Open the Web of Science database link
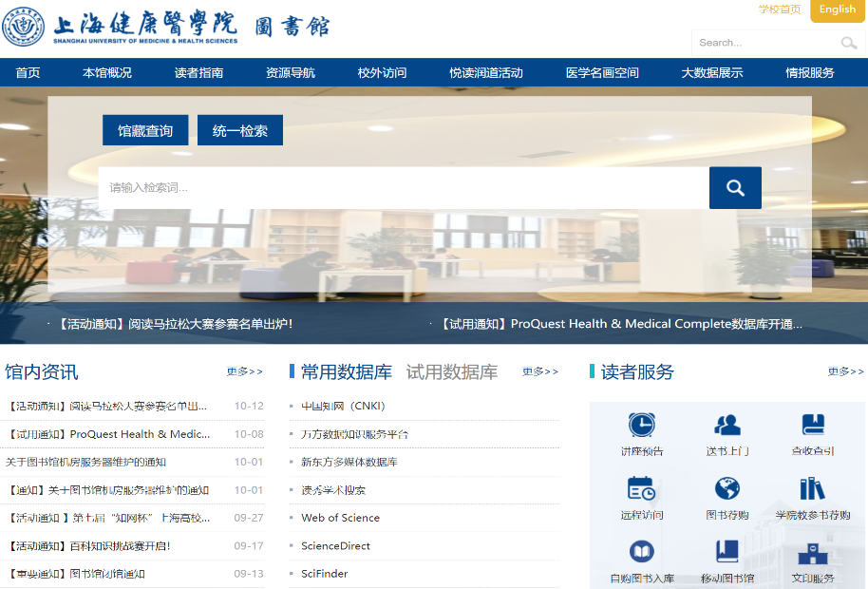Screen dimensions: 868x589 pyautogui.click(x=340, y=518)
